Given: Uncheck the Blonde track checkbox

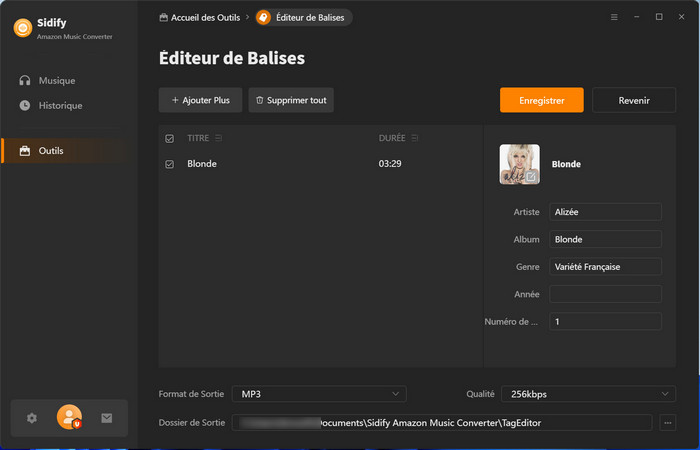Looking at the screenshot, I should click(169, 164).
